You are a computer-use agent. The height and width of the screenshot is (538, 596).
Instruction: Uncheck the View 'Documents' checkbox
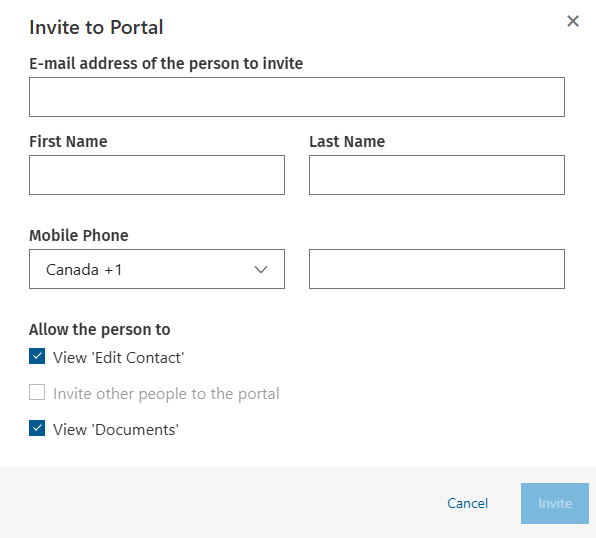37,428
